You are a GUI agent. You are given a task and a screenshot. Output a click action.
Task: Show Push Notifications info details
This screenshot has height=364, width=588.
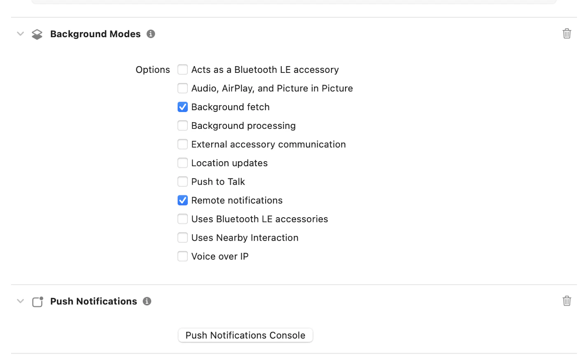[147, 301]
